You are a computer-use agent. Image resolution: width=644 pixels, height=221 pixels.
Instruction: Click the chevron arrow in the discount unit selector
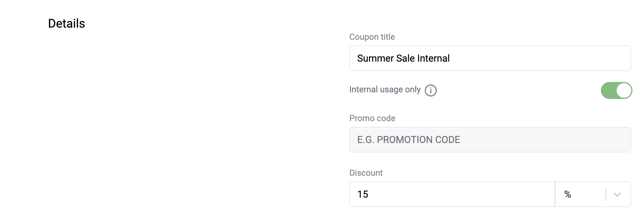point(617,194)
